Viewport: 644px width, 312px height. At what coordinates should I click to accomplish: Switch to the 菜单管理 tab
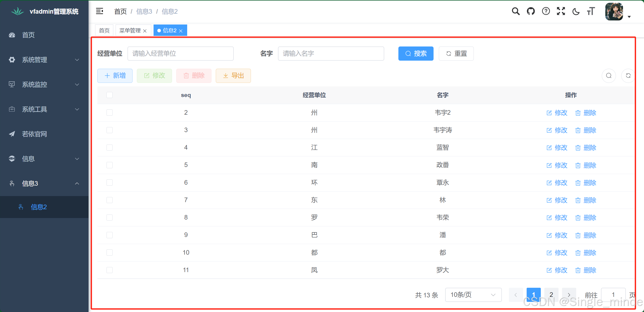click(130, 31)
